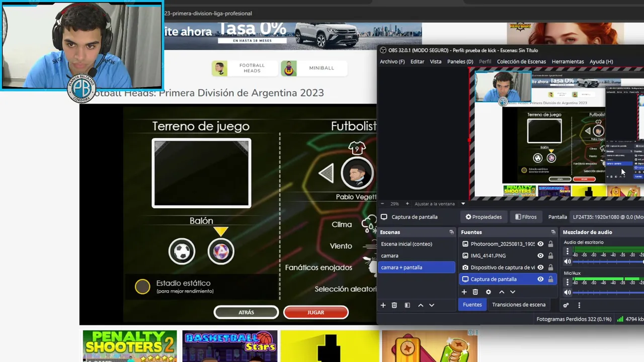Open audio mixer options menu at bottom
The width and height of the screenshot is (644, 362).
click(579, 305)
